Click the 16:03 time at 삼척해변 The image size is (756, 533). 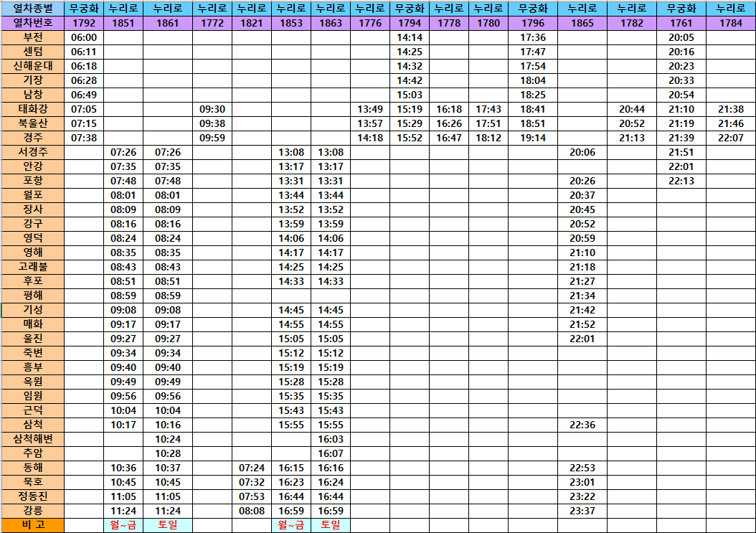[331, 439]
